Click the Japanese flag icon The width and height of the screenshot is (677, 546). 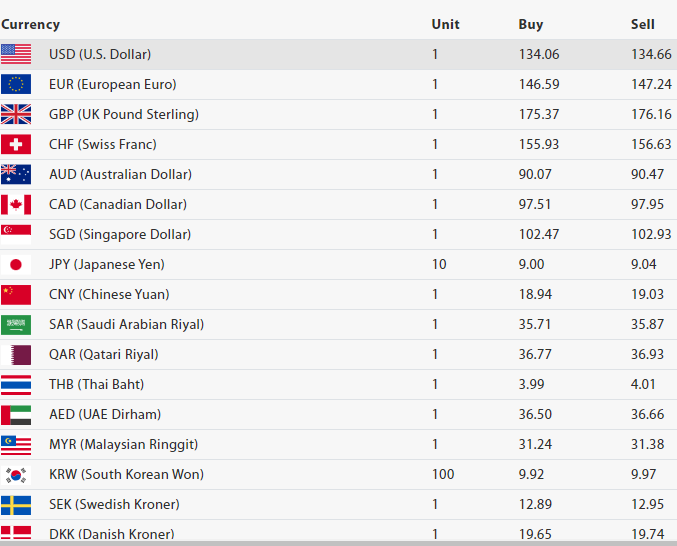16,264
